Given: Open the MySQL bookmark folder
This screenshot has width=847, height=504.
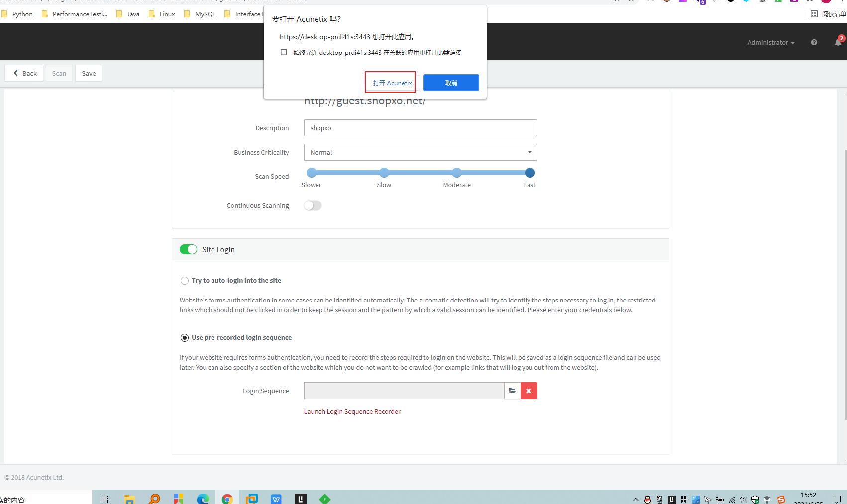Looking at the screenshot, I should click(200, 14).
